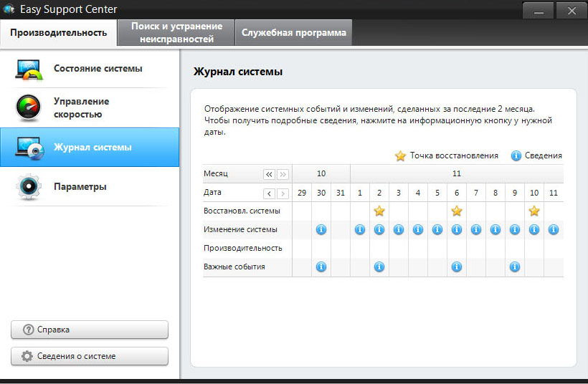Select Журнал системы in the sidebar
This screenshot has width=588, height=384.
[x=90, y=148]
